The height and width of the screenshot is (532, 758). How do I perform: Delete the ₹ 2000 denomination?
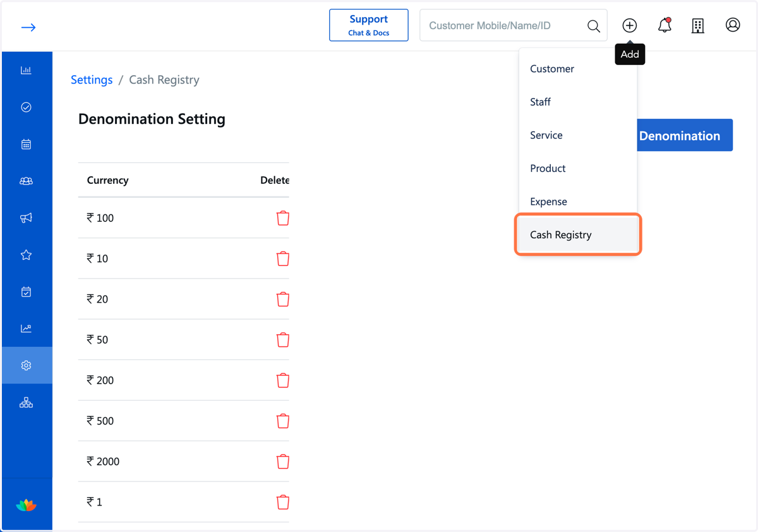(283, 461)
